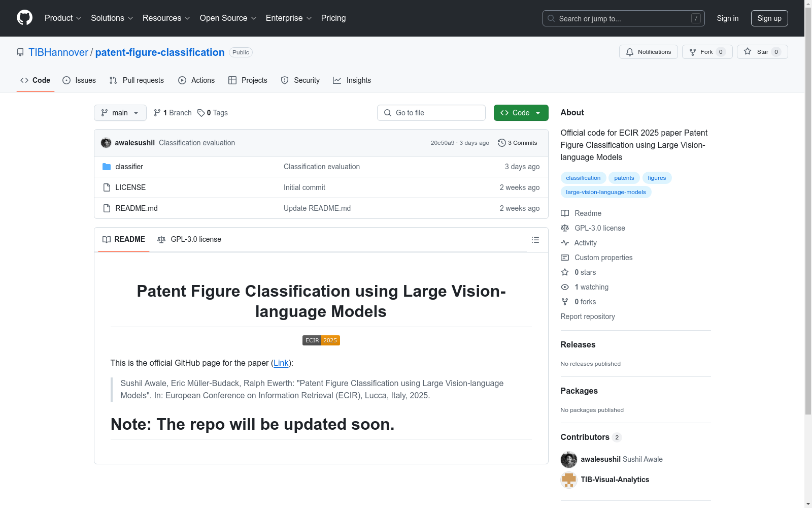
Task: Open the Pricing page link
Action: tap(333, 18)
